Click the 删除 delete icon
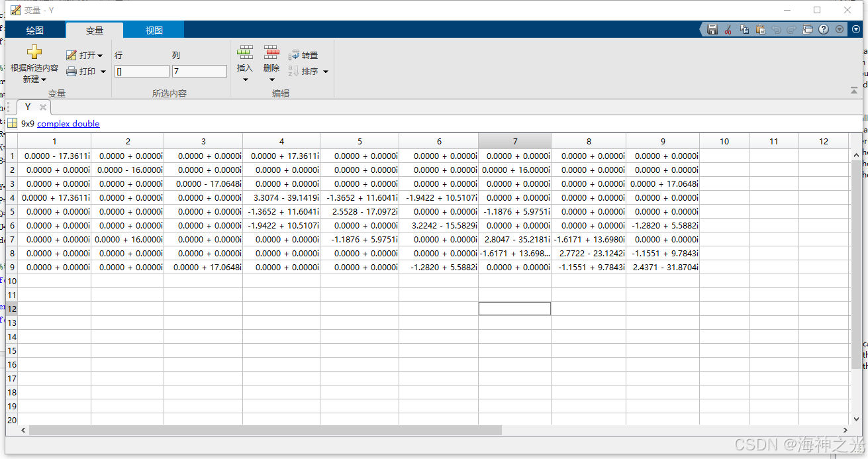868x459 pixels. coord(271,52)
